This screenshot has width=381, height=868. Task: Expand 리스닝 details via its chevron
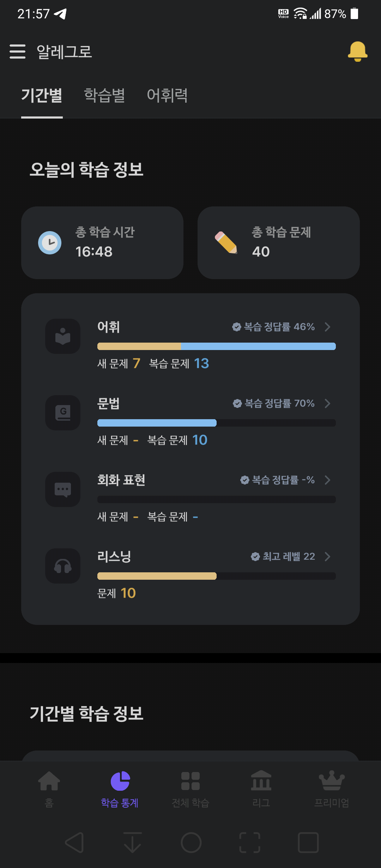(327, 556)
